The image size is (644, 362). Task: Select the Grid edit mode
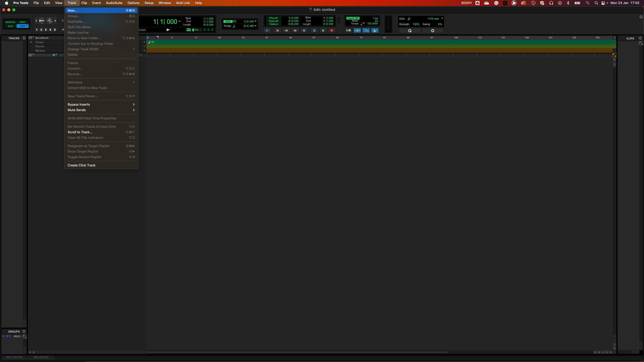pos(23,26)
